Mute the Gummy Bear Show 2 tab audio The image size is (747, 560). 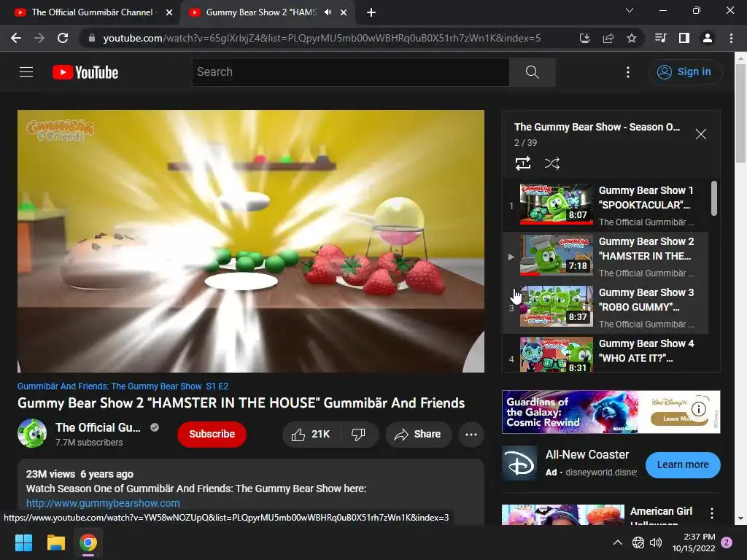(x=328, y=12)
